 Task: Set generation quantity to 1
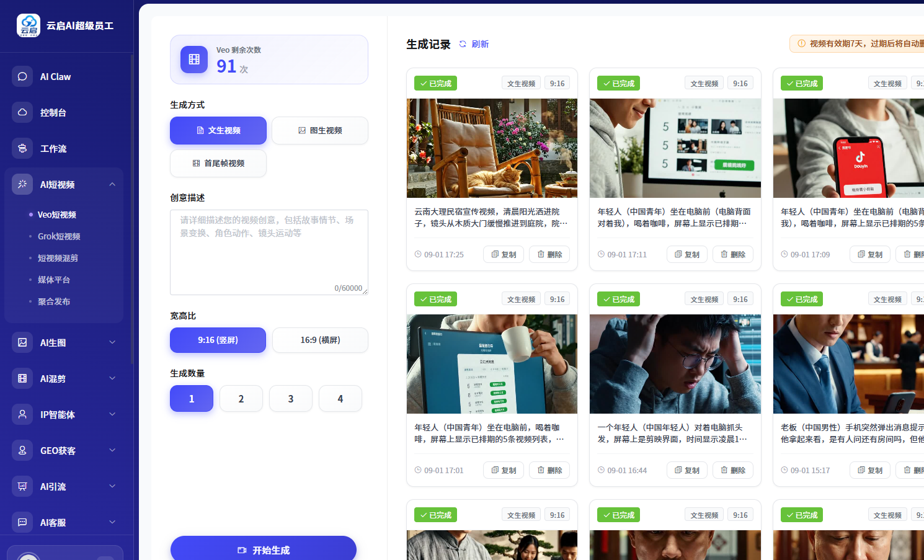pos(192,398)
